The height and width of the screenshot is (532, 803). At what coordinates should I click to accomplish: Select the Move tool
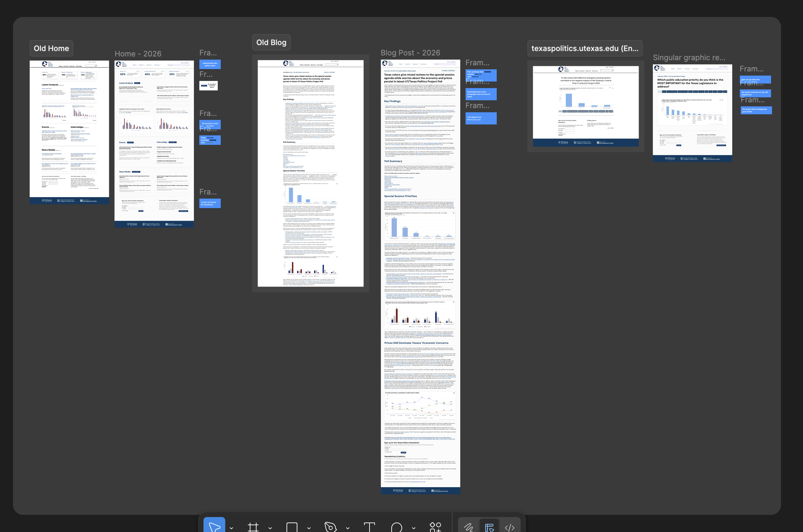214,527
